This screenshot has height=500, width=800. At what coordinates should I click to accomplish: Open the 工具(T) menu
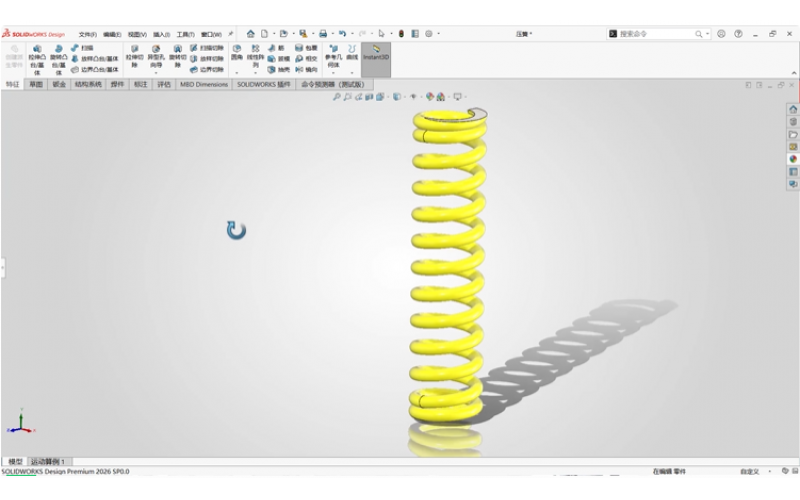click(186, 34)
